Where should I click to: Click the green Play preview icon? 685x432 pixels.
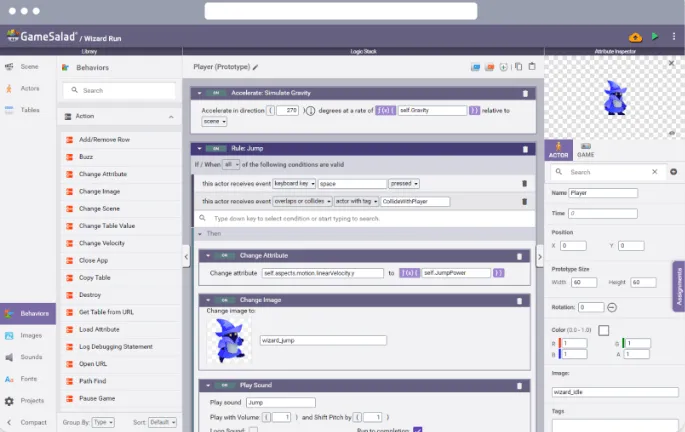[x=654, y=37]
